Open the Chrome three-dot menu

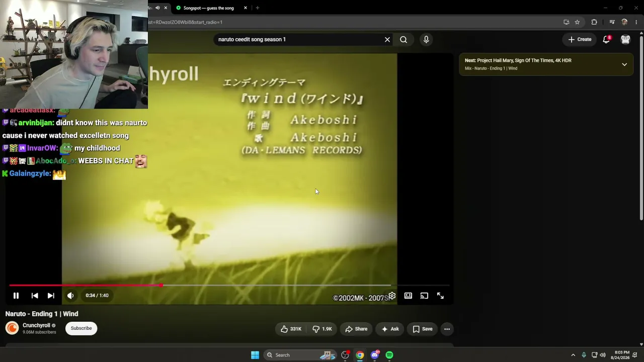click(636, 22)
